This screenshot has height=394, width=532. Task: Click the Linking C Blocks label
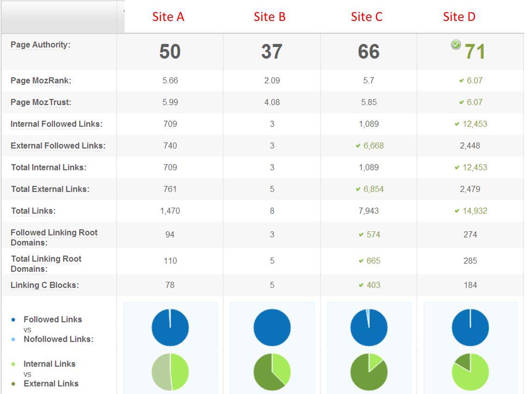tap(44, 285)
